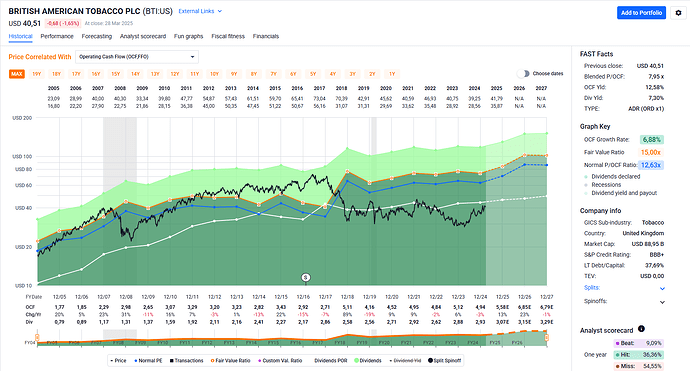Viewport: 690px width, 371px height.
Task: Toggle Normal PE series in legend
Action: (148, 360)
